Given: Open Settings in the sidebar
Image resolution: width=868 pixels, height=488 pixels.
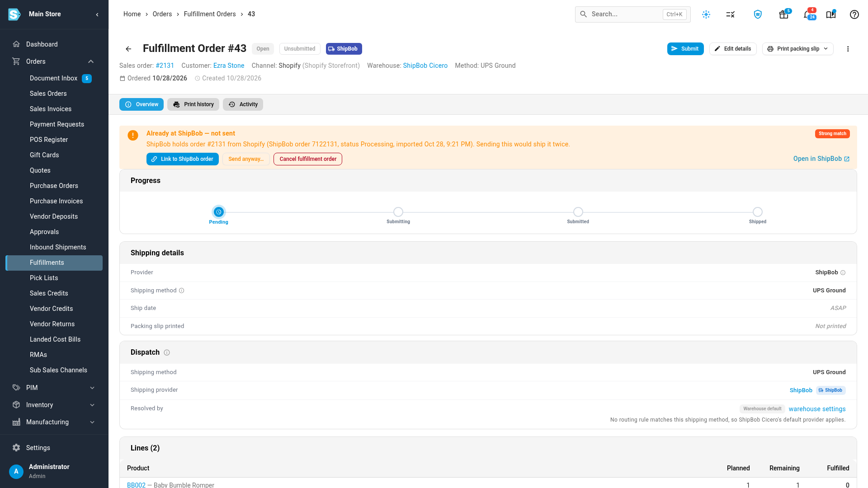Looking at the screenshot, I should pos(54,448).
